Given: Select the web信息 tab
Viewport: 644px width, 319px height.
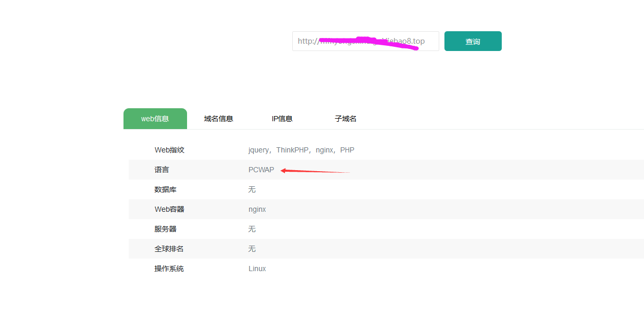Looking at the screenshot, I should coord(155,119).
